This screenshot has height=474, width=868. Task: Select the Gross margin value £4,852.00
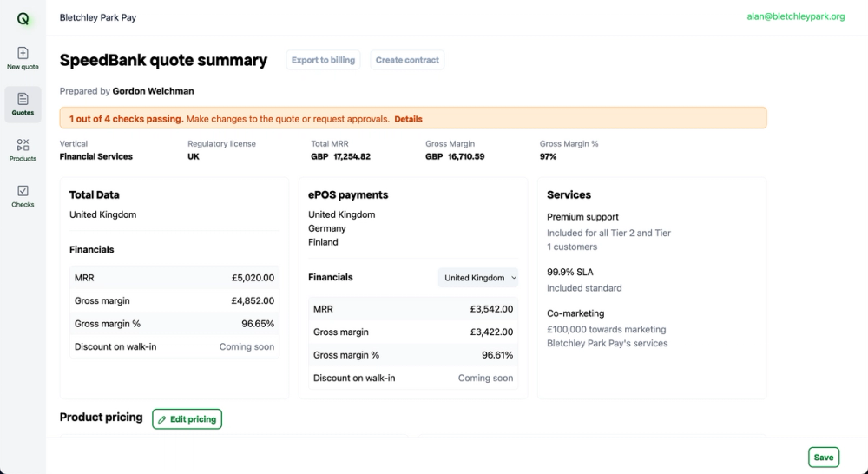click(x=253, y=300)
